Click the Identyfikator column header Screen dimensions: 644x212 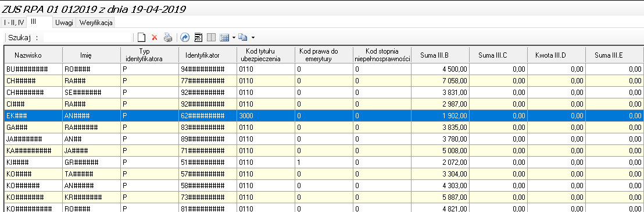click(208, 55)
